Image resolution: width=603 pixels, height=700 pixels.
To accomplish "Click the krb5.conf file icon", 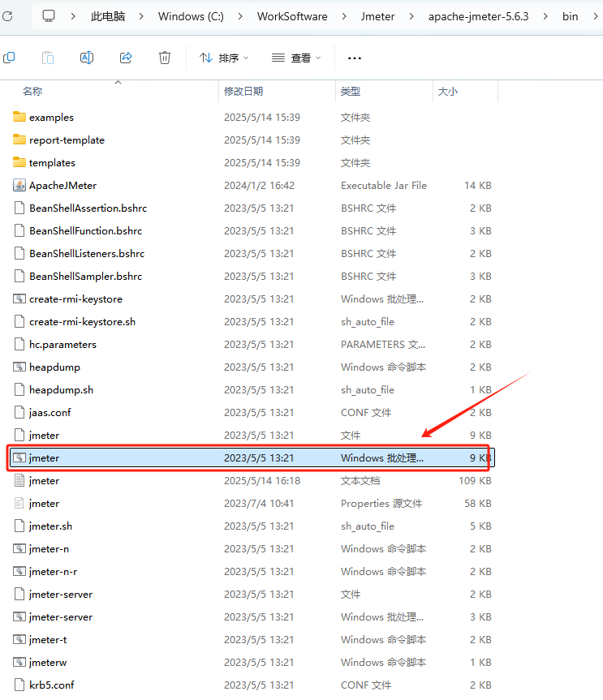I will [19, 685].
